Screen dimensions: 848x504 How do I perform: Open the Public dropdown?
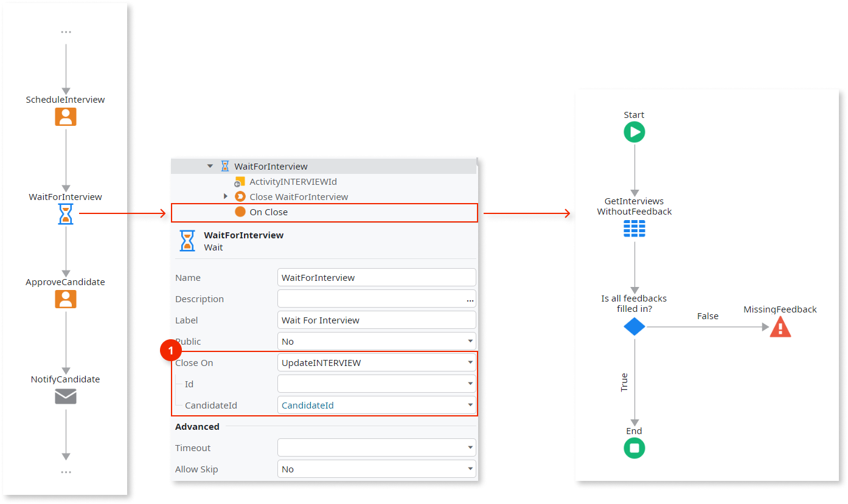click(470, 341)
